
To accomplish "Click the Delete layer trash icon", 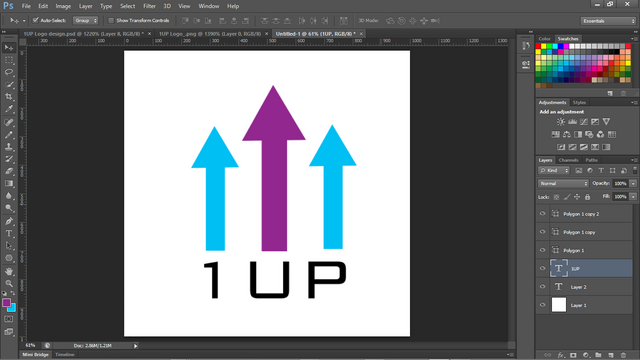I will 623,355.
